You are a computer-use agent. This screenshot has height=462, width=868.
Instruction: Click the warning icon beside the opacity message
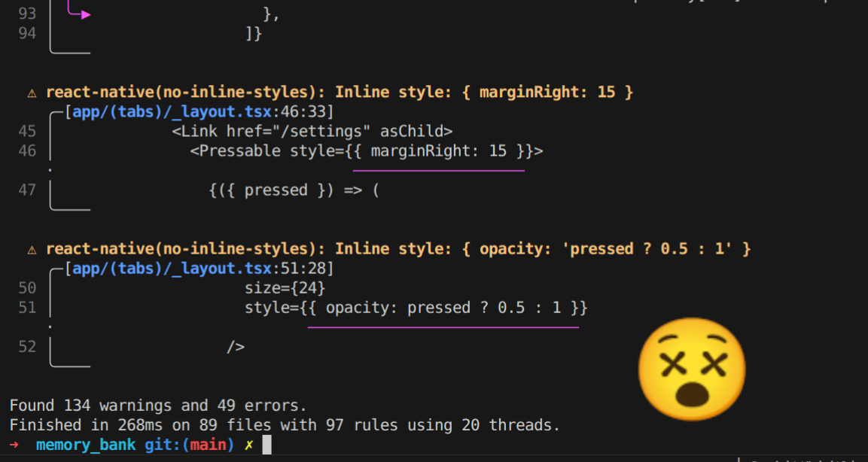tap(32, 249)
